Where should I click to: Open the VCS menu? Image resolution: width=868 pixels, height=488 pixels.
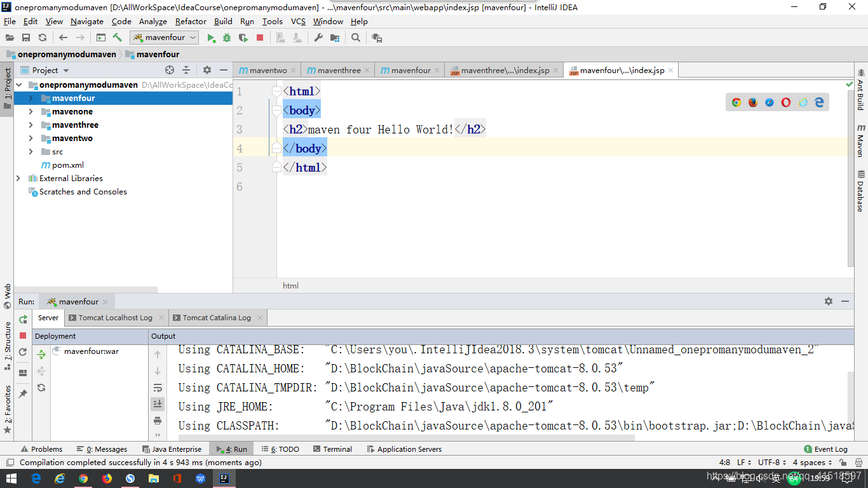(x=298, y=21)
